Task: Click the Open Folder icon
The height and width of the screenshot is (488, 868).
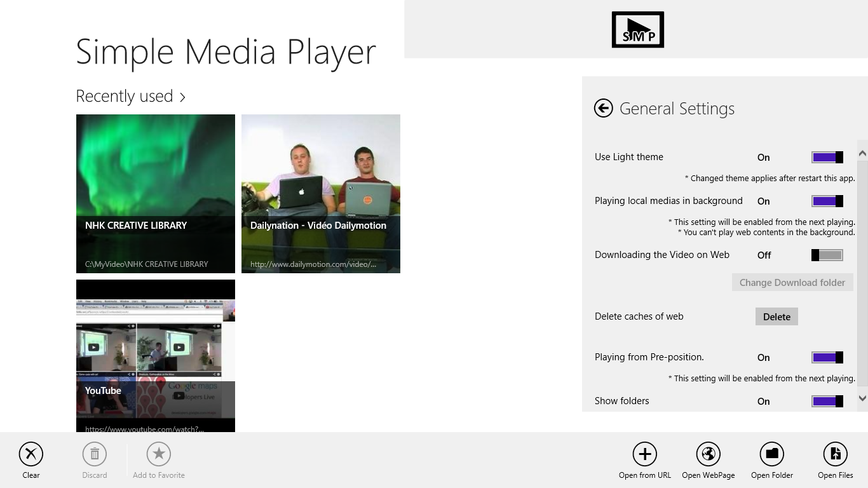Action: 772,454
